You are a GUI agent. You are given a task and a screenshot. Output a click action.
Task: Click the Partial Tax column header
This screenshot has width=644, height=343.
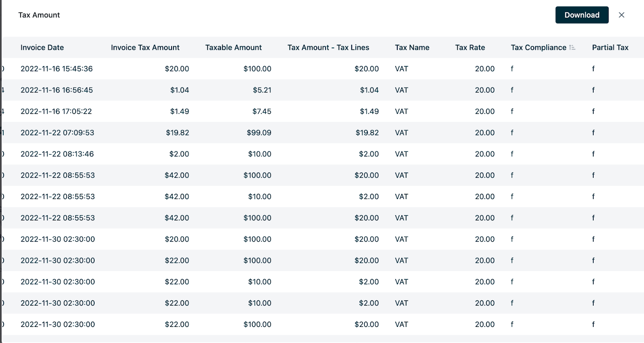(x=610, y=47)
